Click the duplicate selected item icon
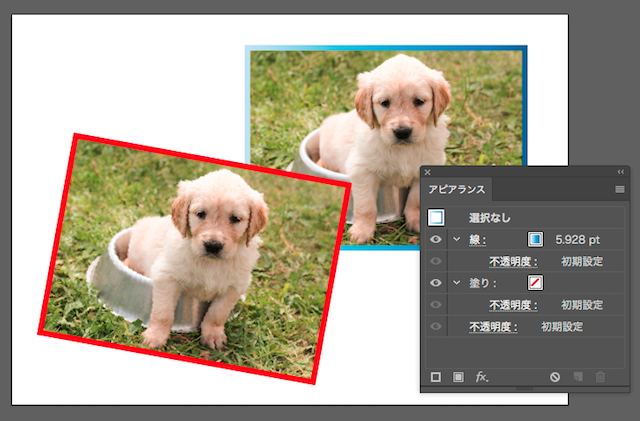Screen dimensions: 640x421 pos(578,376)
